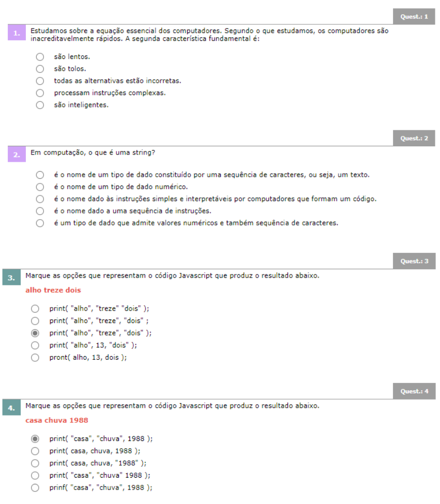Image resolution: width=440 pixels, height=504 pixels.
Task: Mark "nome dado a uma sequência de instruções" option
Action: 40,211
